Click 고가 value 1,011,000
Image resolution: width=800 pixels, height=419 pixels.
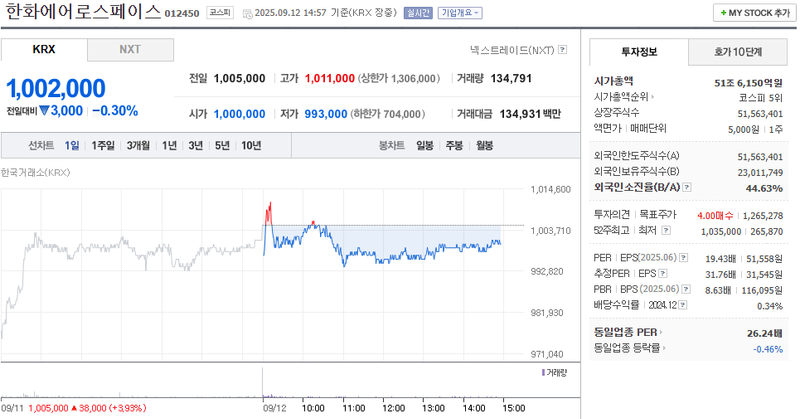coord(330,78)
